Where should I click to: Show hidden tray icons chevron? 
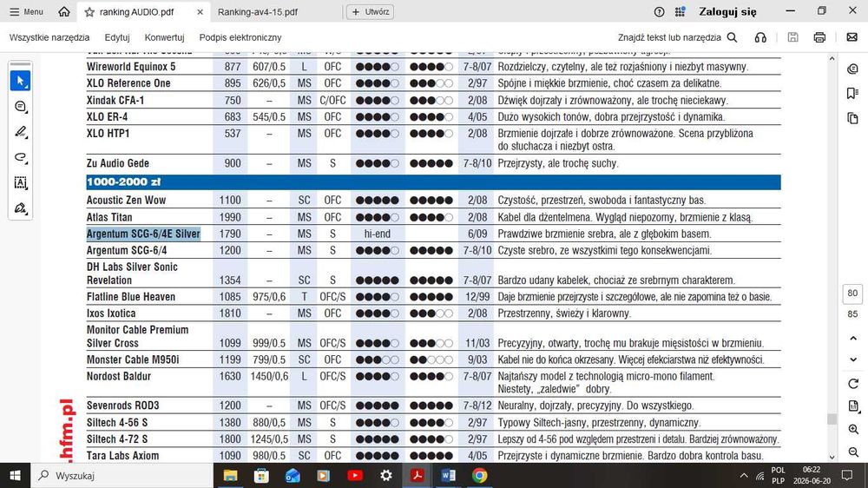[744, 475]
